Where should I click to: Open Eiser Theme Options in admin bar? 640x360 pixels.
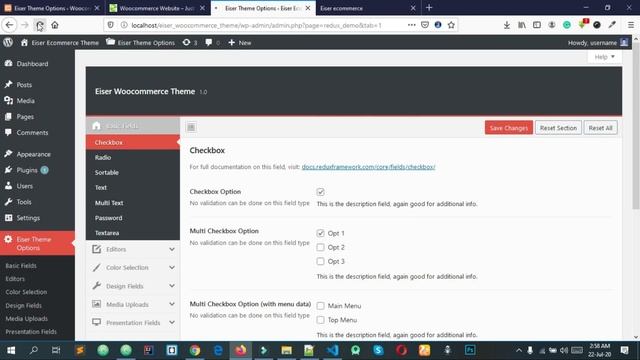coord(140,42)
